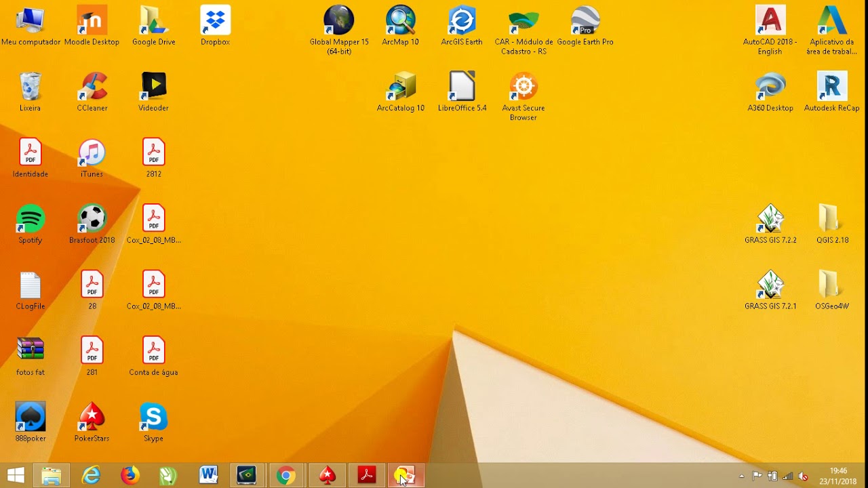This screenshot has height=488, width=868.
Task: Launch AutoCAD 2018 - English
Action: pos(770,30)
